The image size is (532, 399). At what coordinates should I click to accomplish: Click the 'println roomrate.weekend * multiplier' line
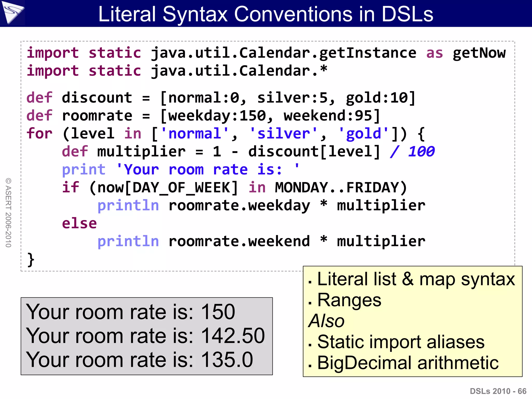[x=262, y=241]
